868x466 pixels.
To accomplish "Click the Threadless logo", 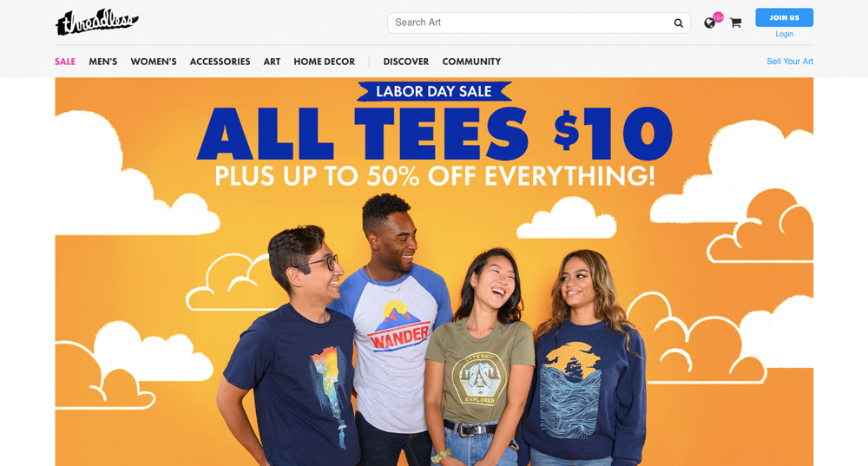I will [97, 23].
